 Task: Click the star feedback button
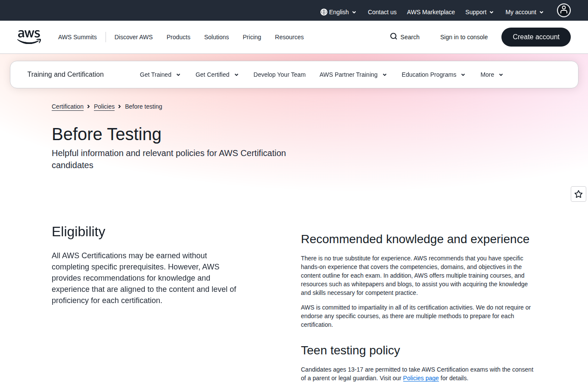coord(579,194)
